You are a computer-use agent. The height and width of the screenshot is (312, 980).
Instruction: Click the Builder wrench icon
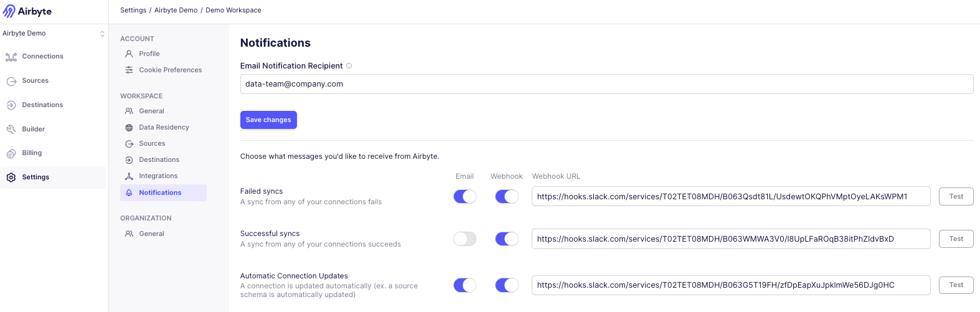tap(11, 130)
